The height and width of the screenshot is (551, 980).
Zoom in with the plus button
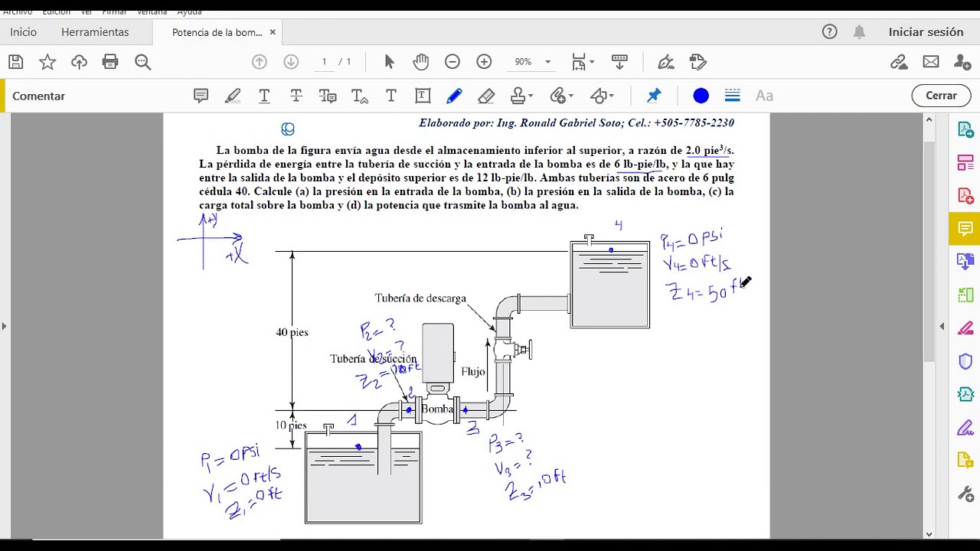[484, 62]
